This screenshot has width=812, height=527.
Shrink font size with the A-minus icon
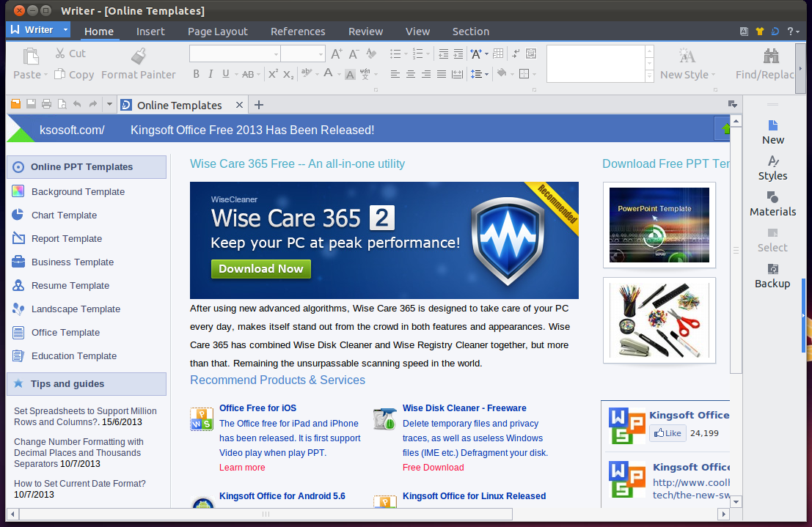(x=354, y=54)
